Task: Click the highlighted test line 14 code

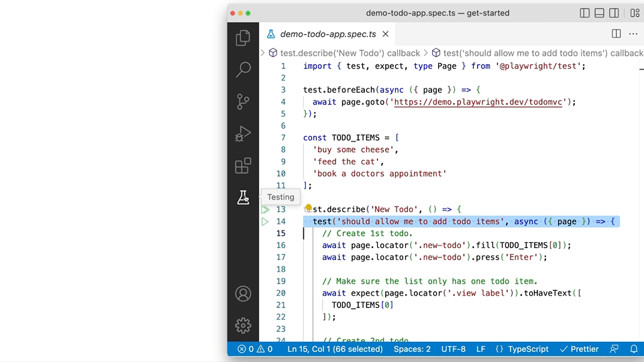Action: (x=462, y=222)
